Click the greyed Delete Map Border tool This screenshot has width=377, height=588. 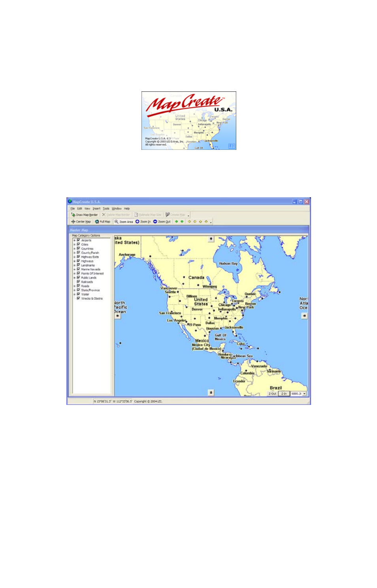[x=116, y=215]
